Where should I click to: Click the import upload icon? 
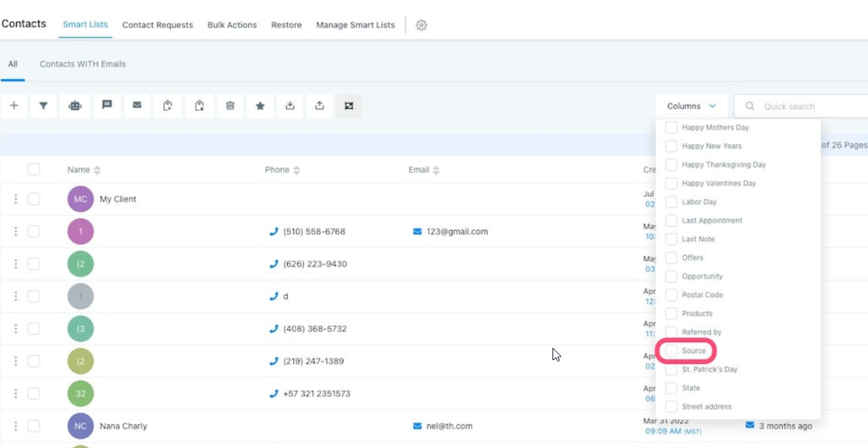coord(320,106)
